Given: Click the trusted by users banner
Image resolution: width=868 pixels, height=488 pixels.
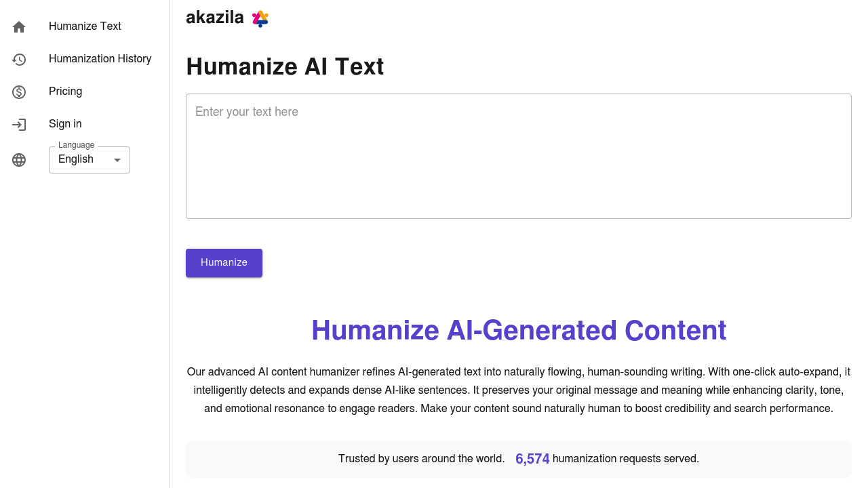Looking at the screenshot, I should click(518, 459).
